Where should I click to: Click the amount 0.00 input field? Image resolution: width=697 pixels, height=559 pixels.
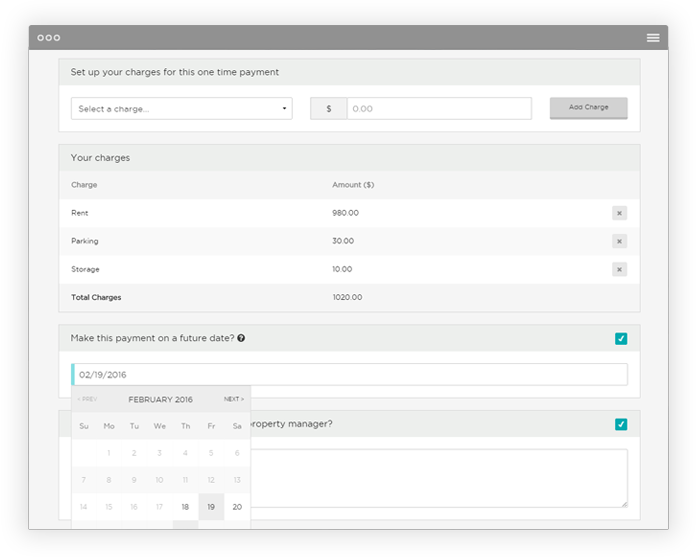click(x=439, y=108)
